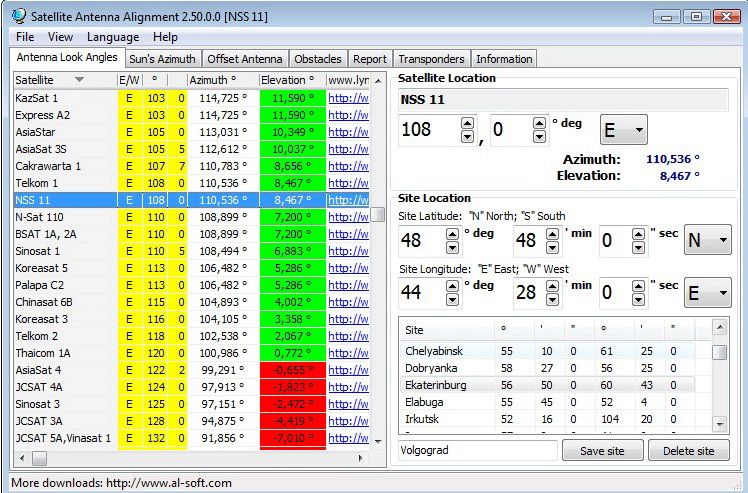The height and width of the screenshot is (493, 748).
Task: Open site longitude E/W dropdown
Action: pyautogui.click(x=707, y=293)
